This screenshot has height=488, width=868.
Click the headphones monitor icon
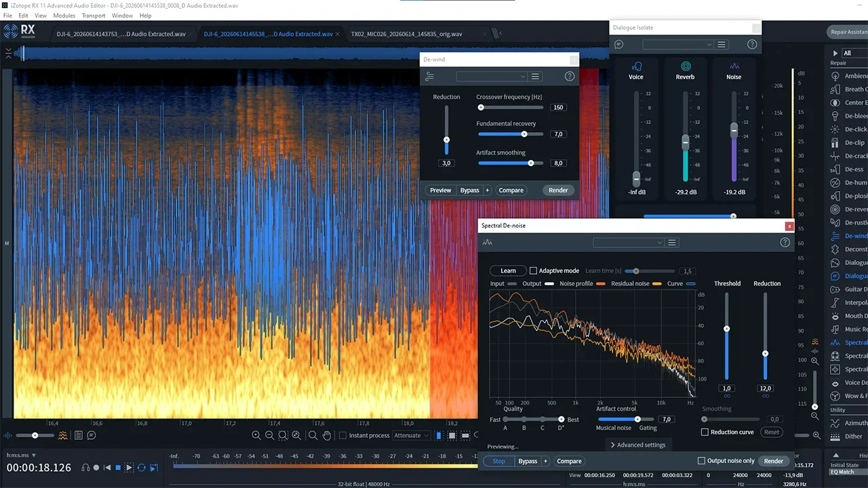[86, 468]
